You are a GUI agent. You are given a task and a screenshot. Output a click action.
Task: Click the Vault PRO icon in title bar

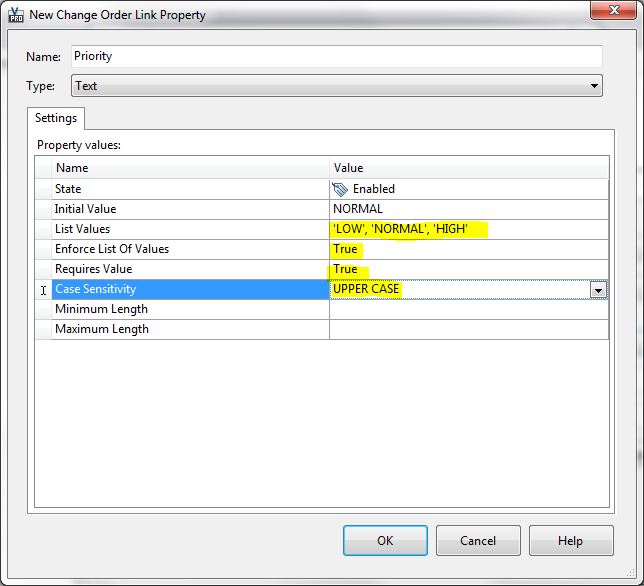(x=15, y=14)
